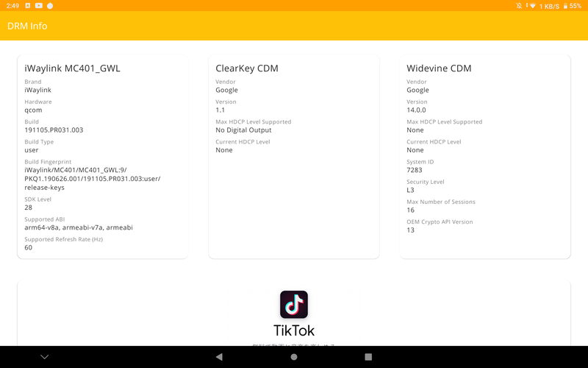Select the hardware value qcom

pyautogui.click(x=33, y=110)
